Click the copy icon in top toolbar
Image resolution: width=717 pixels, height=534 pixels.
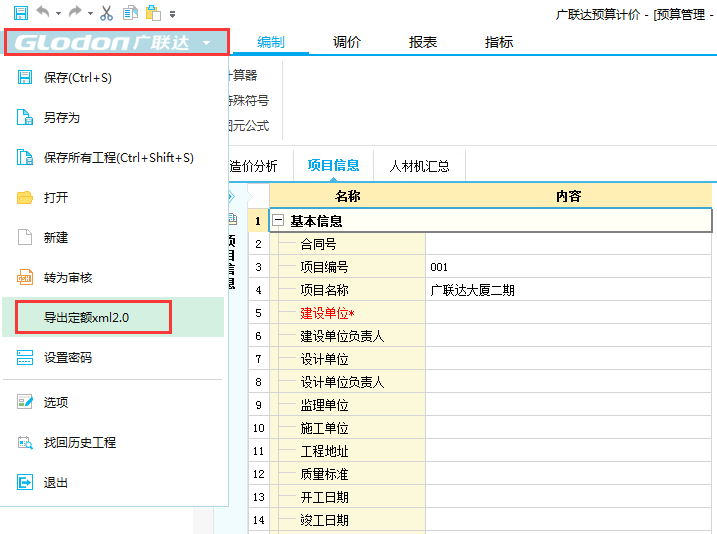130,13
